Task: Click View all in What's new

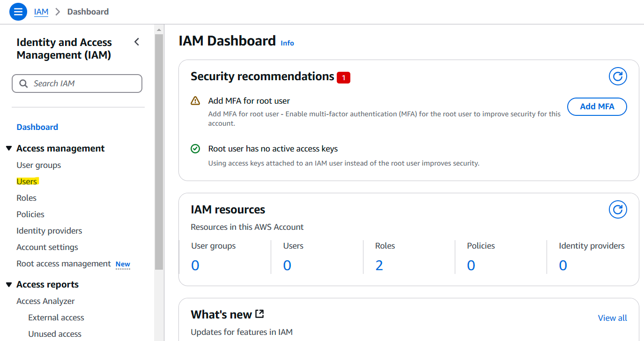Action: (613, 318)
